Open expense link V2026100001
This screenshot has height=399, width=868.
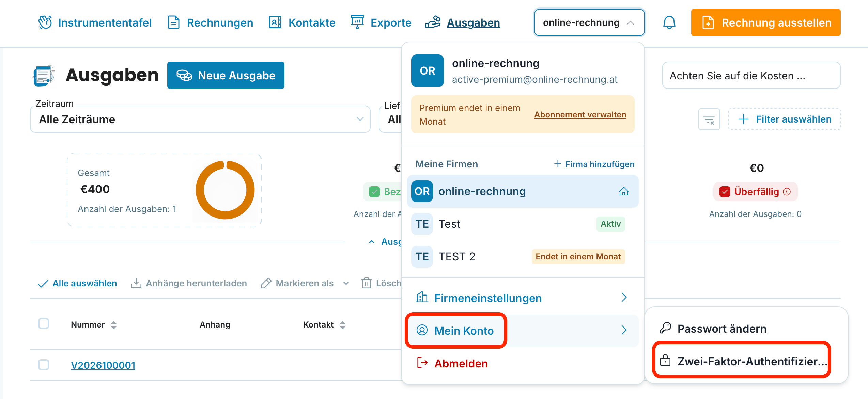103,365
